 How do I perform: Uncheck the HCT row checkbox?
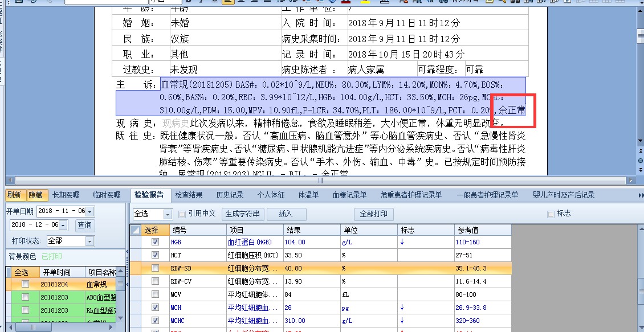coord(155,255)
